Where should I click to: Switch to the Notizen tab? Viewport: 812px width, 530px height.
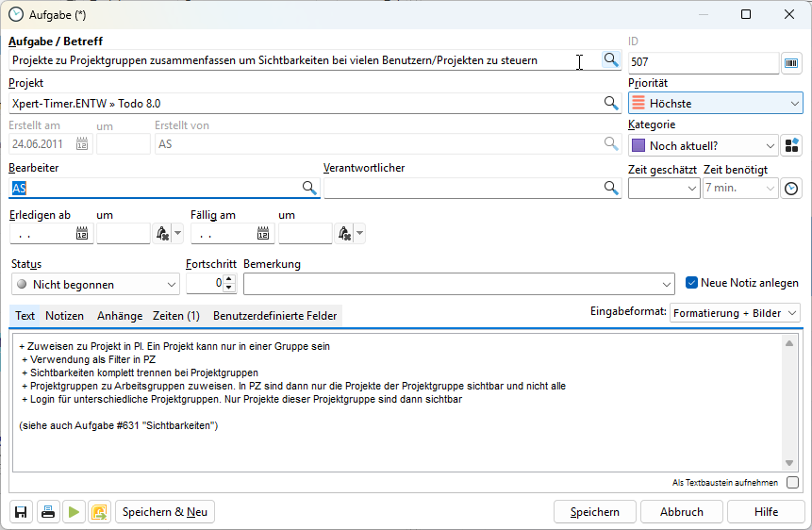click(x=64, y=316)
